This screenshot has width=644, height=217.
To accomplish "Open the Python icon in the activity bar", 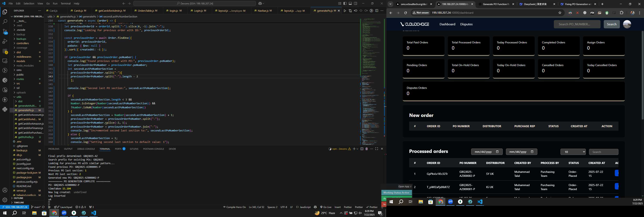I will tap(5, 109).
